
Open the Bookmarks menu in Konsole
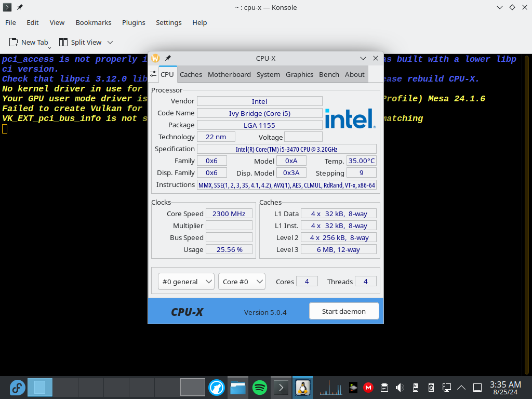coord(94,22)
